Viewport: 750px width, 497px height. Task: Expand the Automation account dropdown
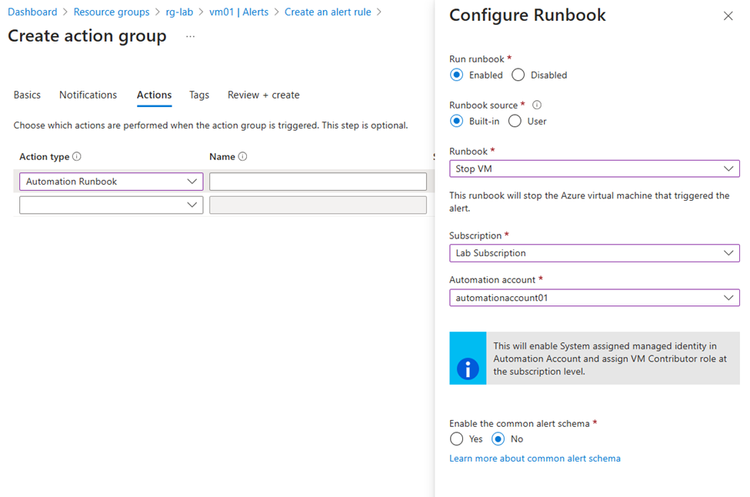[x=594, y=297]
